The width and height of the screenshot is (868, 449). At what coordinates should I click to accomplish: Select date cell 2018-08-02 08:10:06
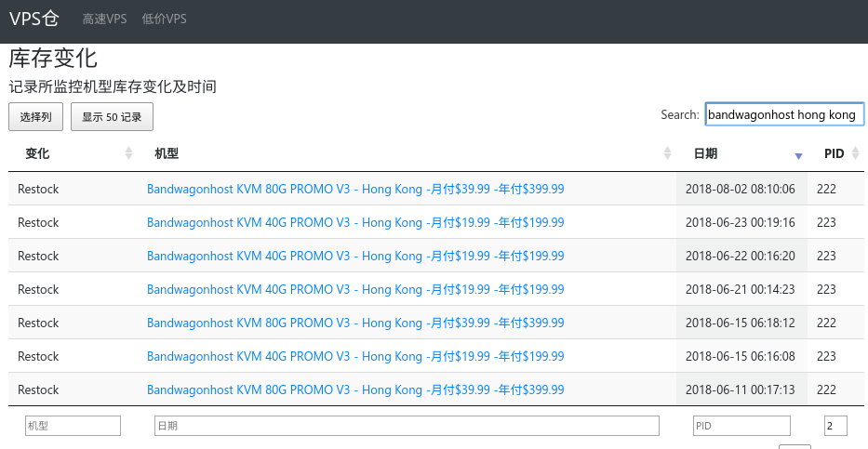coord(741,189)
